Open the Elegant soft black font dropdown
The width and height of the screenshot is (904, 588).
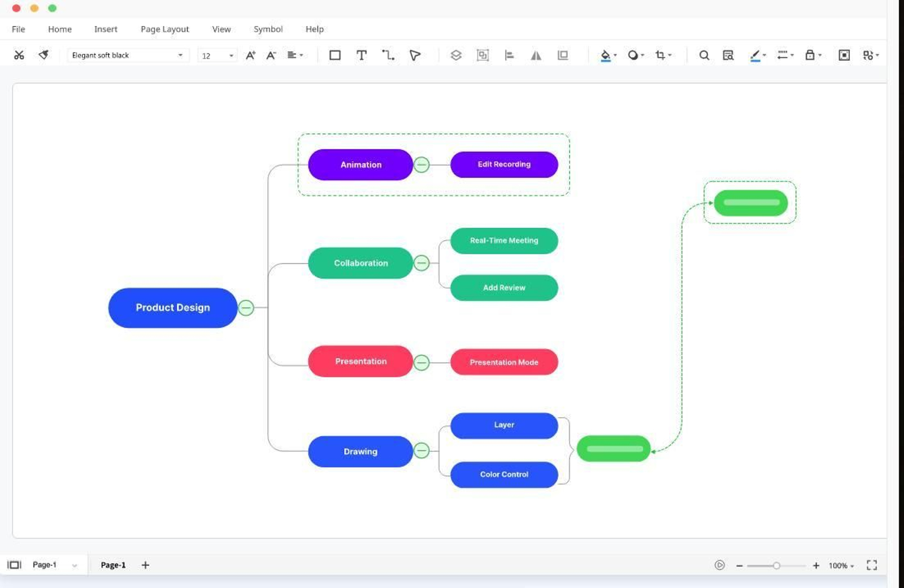click(x=181, y=55)
